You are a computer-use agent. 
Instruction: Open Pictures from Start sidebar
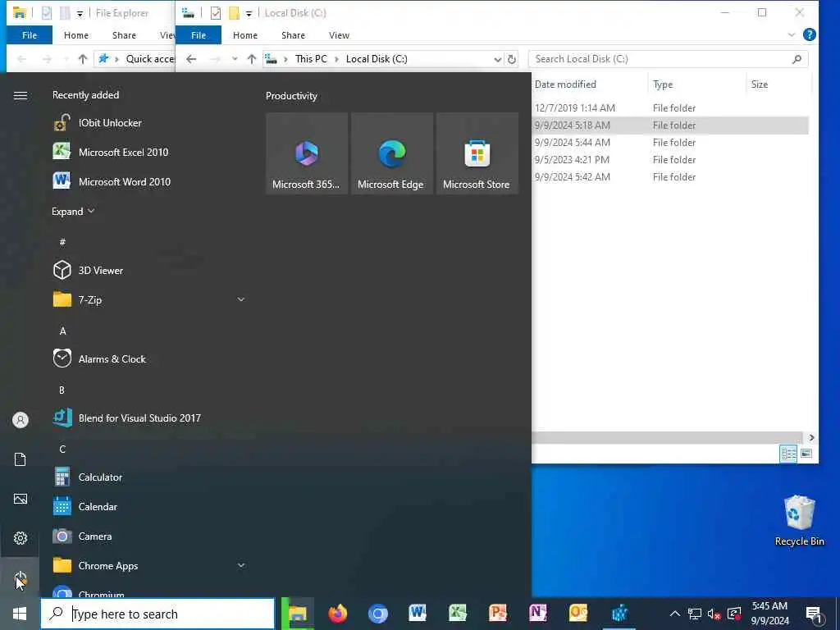(x=21, y=499)
